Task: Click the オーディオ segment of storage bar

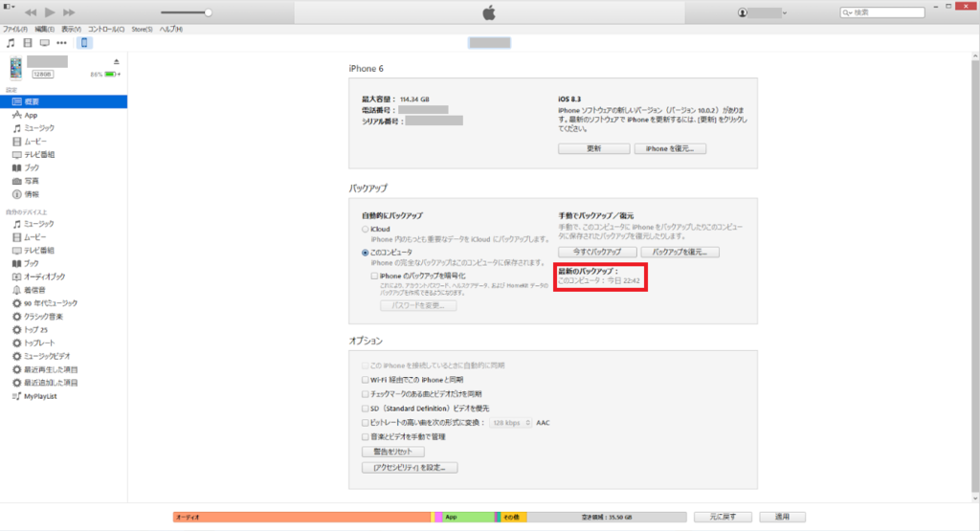Action: (x=301, y=518)
